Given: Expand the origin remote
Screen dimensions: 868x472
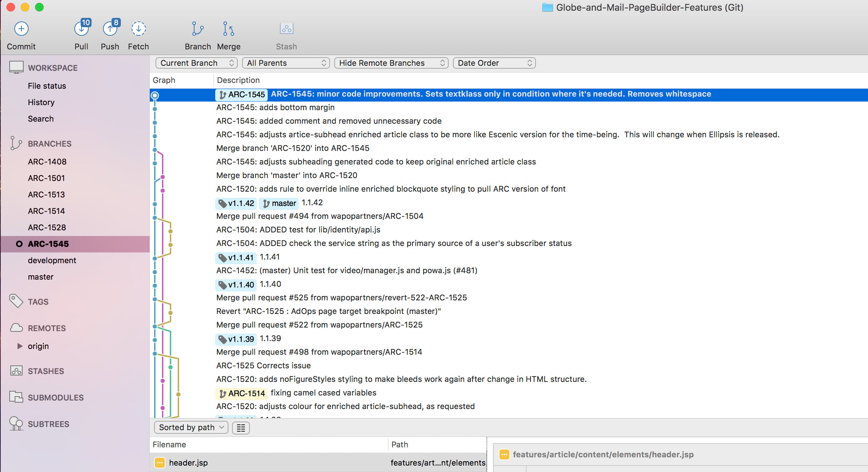Looking at the screenshot, I should click(20, 346).
